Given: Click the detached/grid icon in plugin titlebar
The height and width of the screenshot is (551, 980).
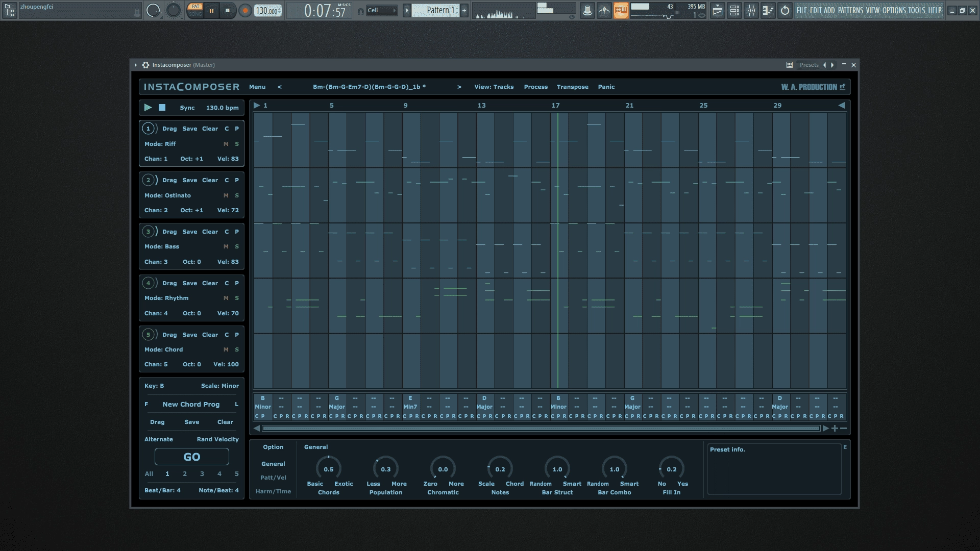Looking at the screenshot, I should 790,65.
